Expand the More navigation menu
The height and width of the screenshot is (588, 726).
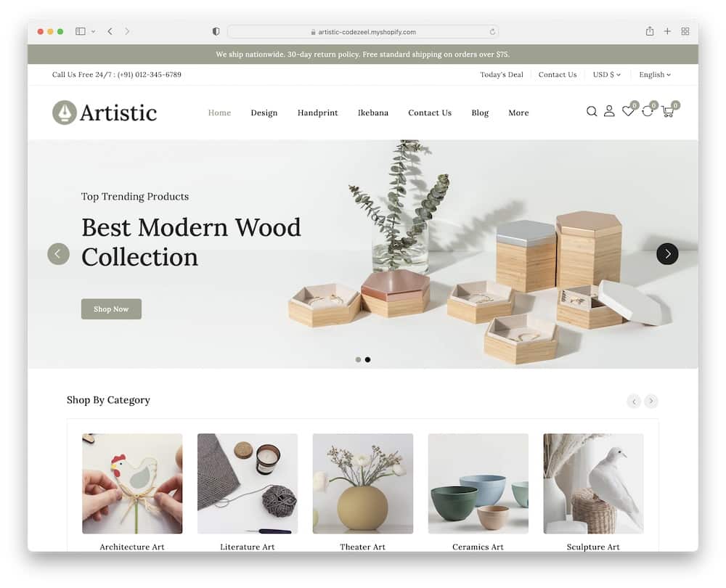tap(518, 113)
